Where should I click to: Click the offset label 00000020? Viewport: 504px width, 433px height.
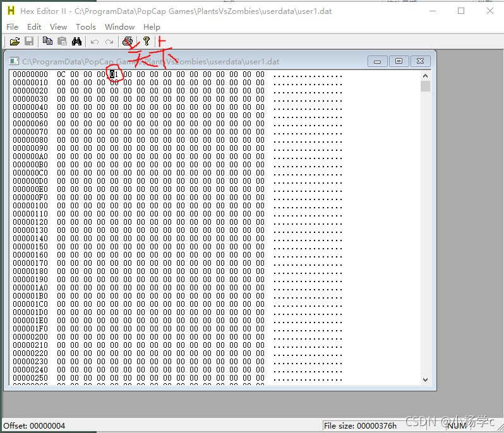30,91
